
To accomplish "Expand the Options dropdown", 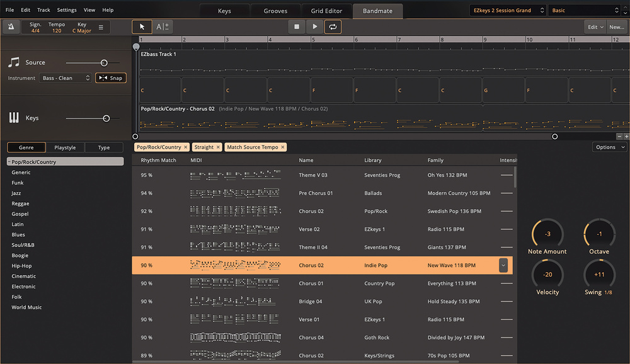I will (609, 147).
